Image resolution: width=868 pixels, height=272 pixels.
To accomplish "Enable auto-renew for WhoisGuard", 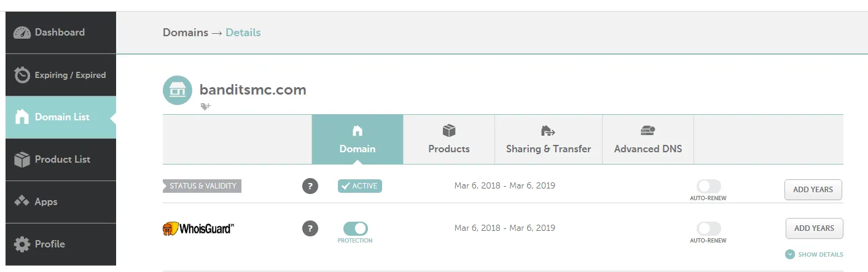I will 708,228.
